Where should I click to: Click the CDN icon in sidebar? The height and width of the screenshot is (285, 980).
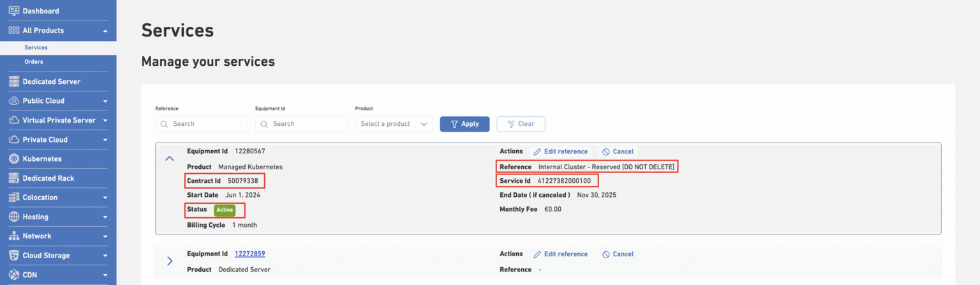point(13,275)
